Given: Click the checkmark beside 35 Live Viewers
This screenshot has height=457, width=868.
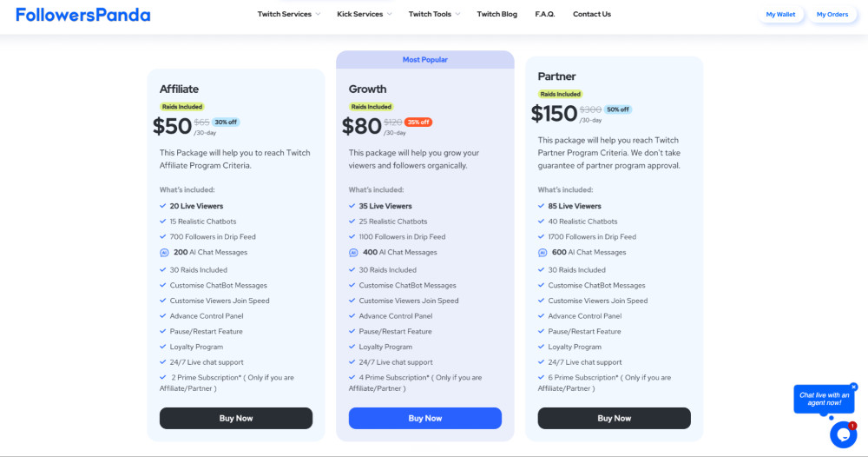Looking at the screenshot, I should click(352, 206).
